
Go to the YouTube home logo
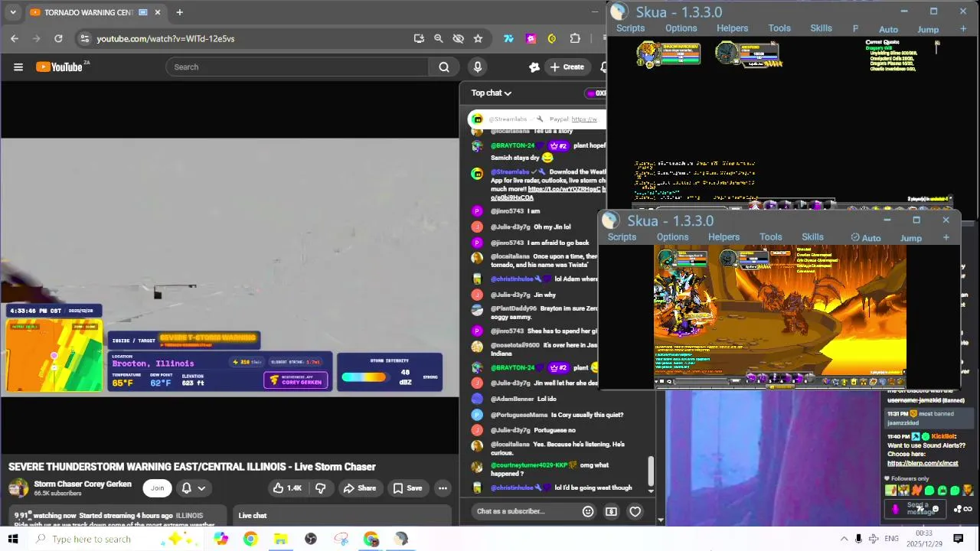[59, 67]
